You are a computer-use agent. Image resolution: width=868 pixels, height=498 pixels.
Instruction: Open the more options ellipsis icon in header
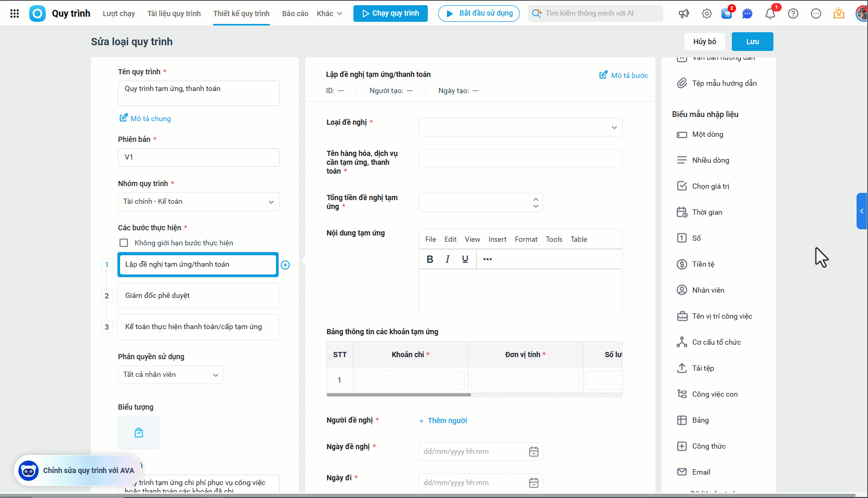point(816,14)
